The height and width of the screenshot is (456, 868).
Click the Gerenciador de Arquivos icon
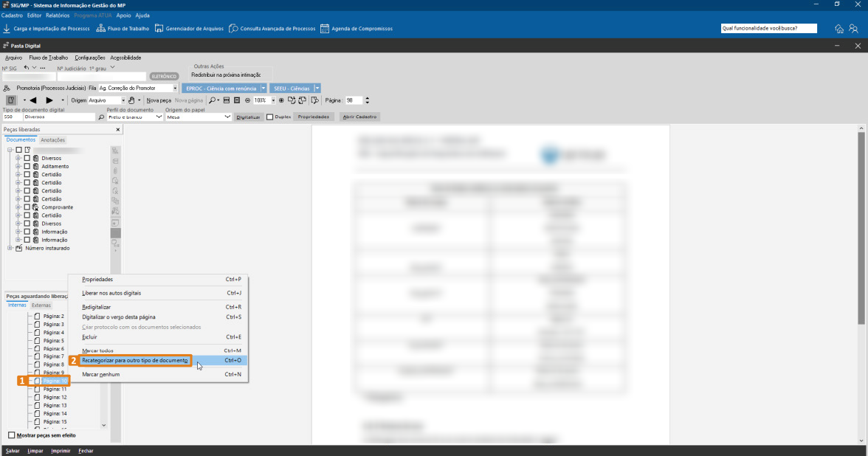[159, 29]
